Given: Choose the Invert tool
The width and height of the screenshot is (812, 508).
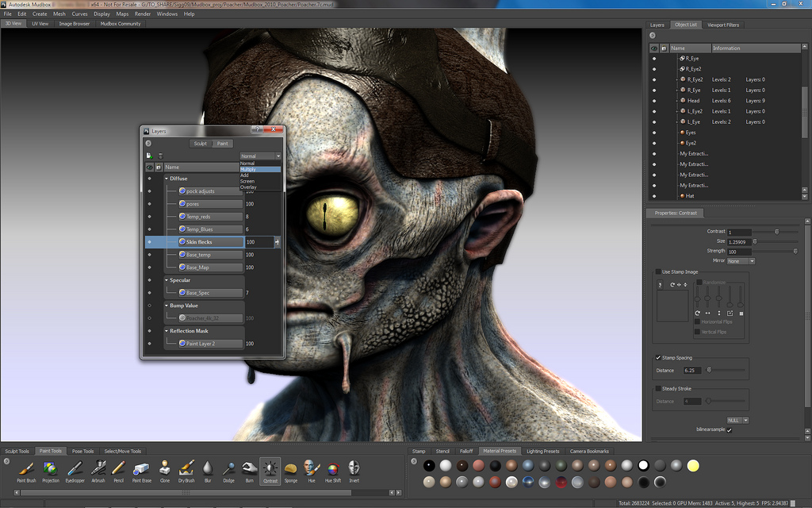Looking at the screenshot, I should 354,471.
